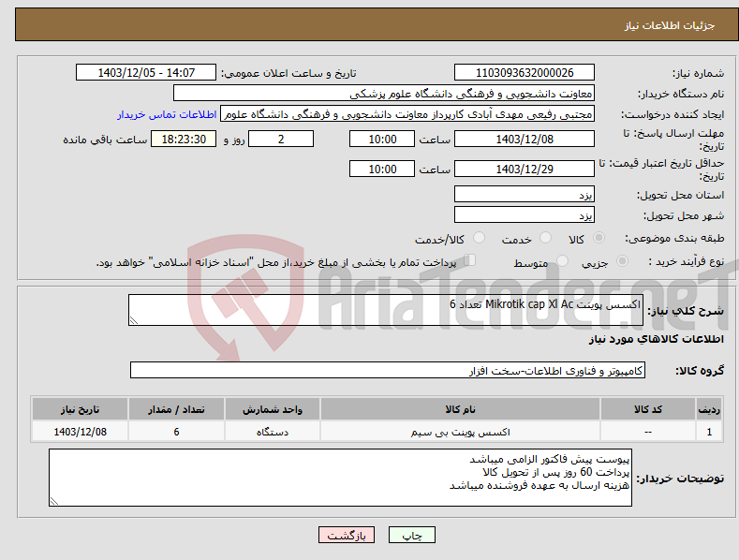
Task: Click the response deadline time 10:00 field
Action: (x=382, y=139)
